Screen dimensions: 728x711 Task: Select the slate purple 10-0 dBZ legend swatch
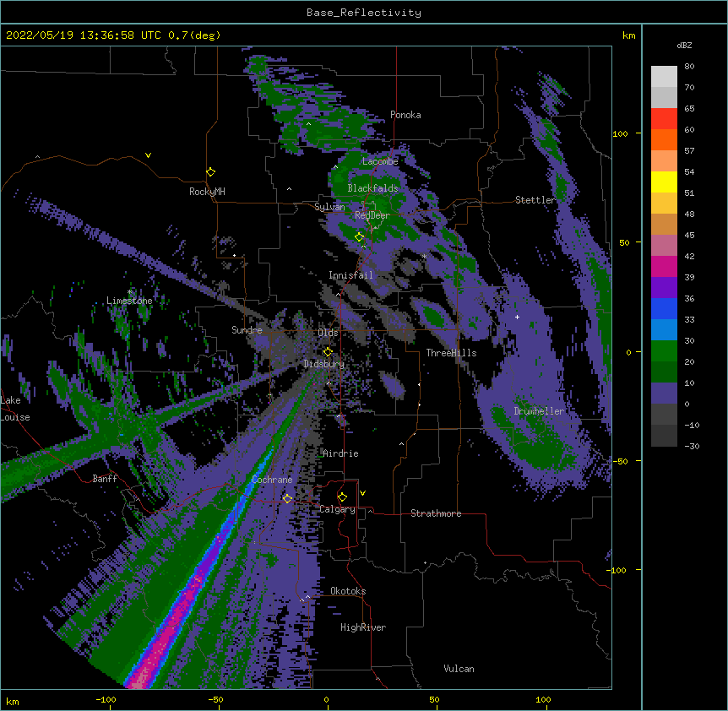pos(664,393)
